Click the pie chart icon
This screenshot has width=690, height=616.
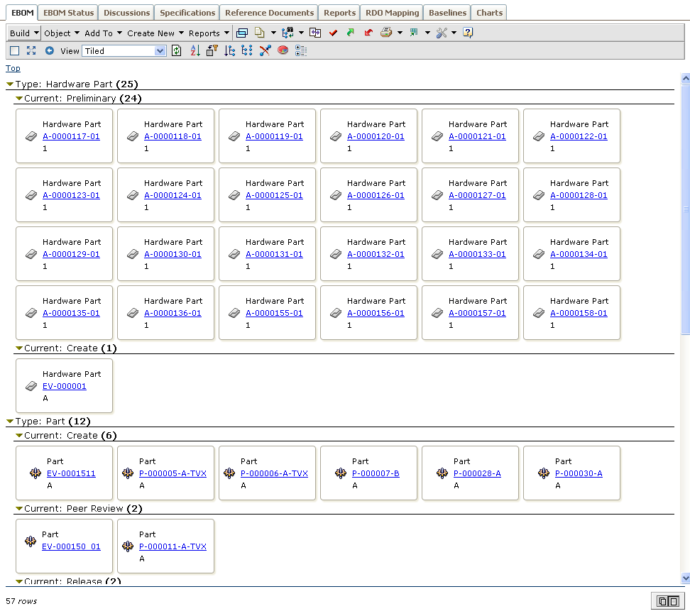click(x=283, y=51)
